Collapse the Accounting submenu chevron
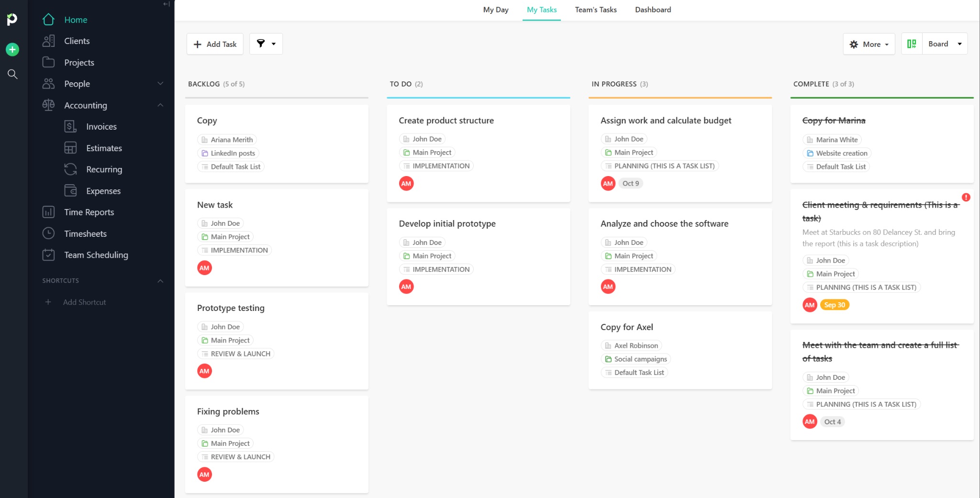This screenshot has height=498, width=980. pos(160,105)
